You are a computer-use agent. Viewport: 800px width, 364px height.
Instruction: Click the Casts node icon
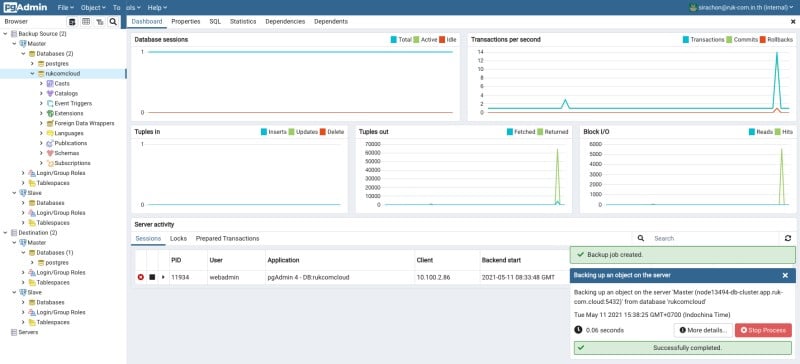[50, 83]
